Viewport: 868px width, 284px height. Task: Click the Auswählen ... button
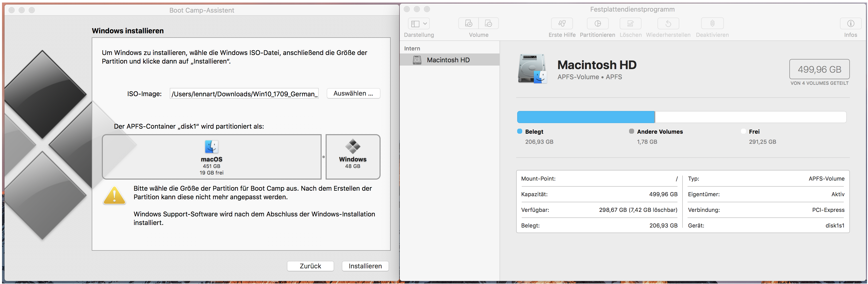pos(353,93)
